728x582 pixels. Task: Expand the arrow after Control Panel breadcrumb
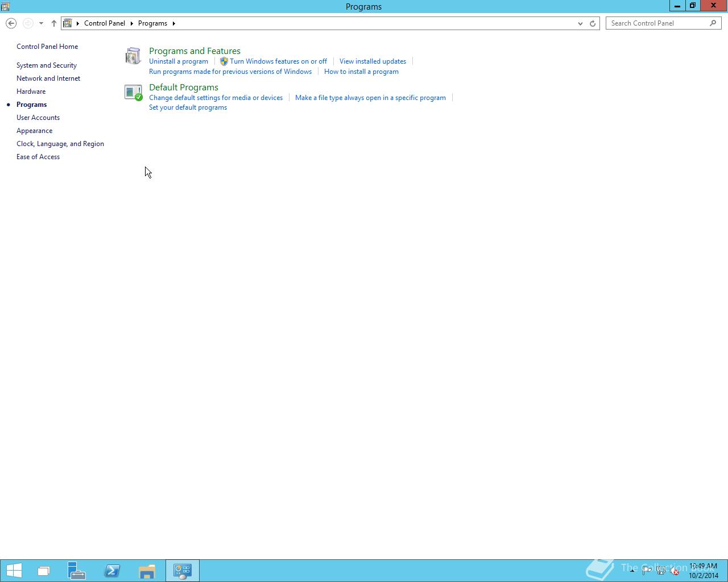click(x=131, y=23)
